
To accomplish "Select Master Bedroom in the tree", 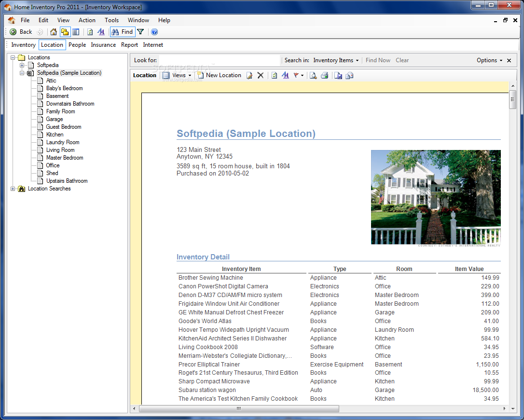I will click(65, 158).
